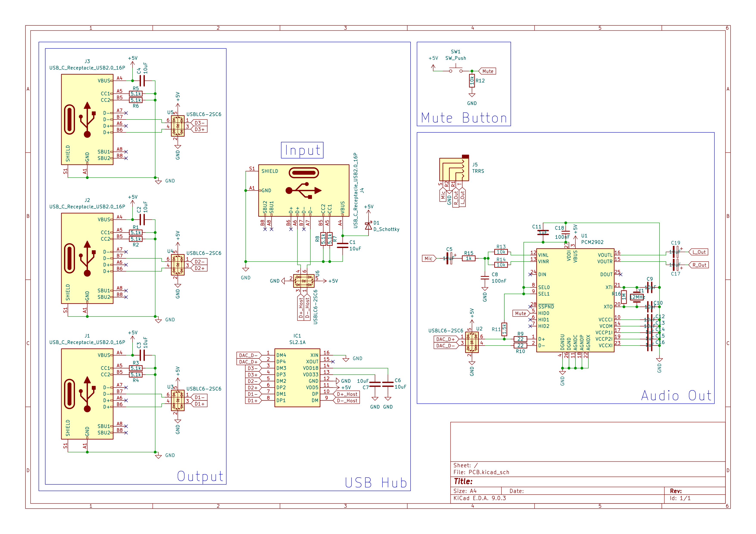
Task: Click the boxed 'Input' title
Action: pos(302,150)
